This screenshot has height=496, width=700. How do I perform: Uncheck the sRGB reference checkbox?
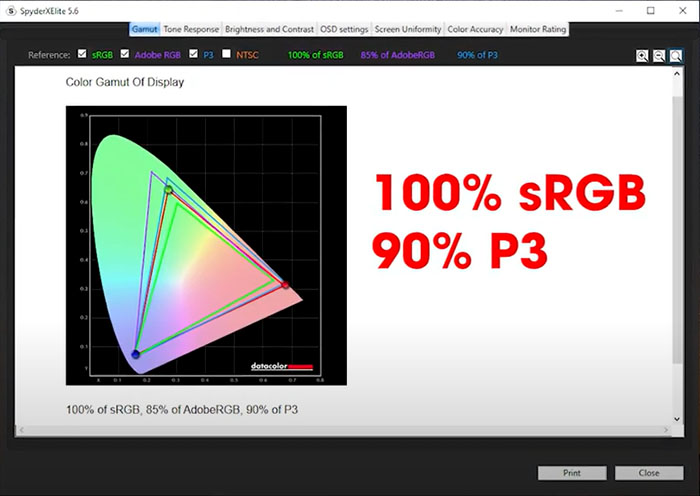pos(82,54)
